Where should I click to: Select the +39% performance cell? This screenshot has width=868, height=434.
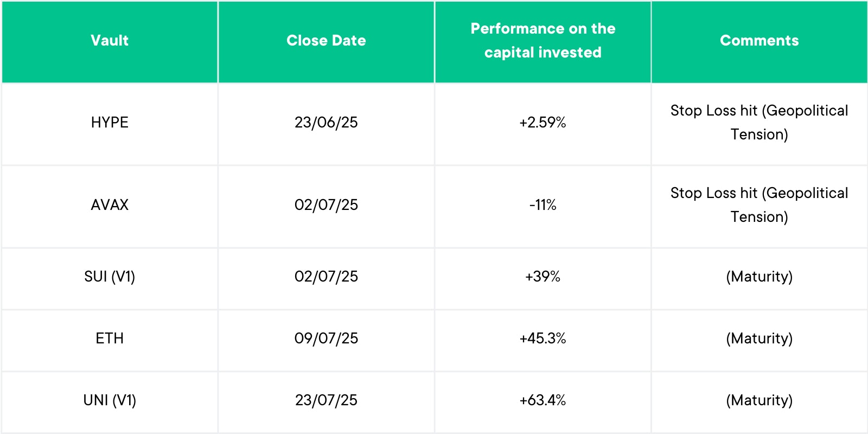pyautogui.click(x=542, y=277)
